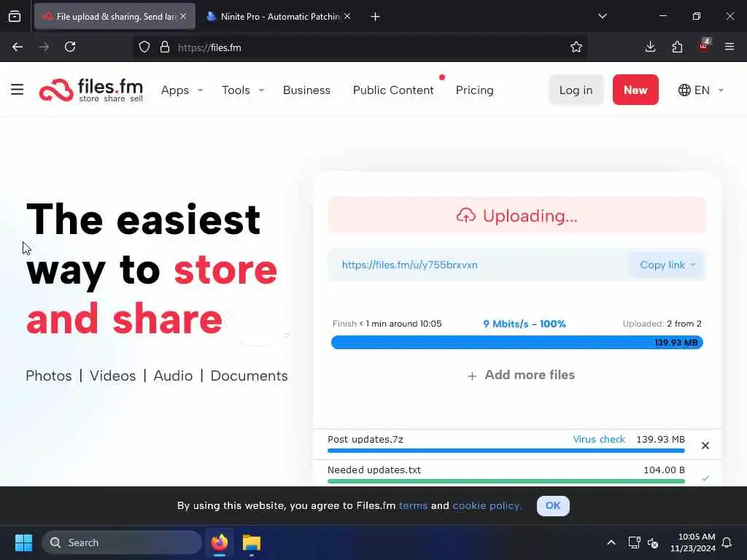Click the Needed updates.txt green checkmark

(705, 478)
